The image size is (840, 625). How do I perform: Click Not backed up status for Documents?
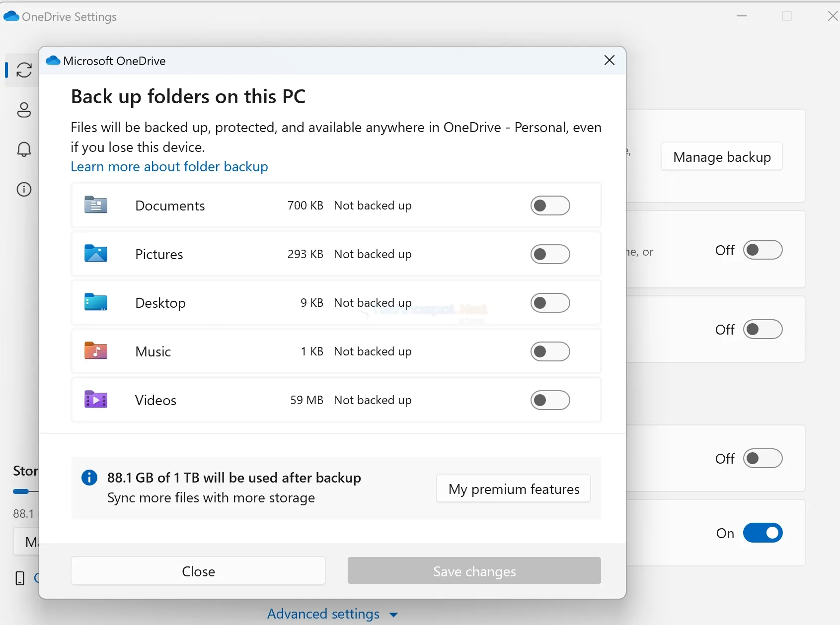pos(373,206)
